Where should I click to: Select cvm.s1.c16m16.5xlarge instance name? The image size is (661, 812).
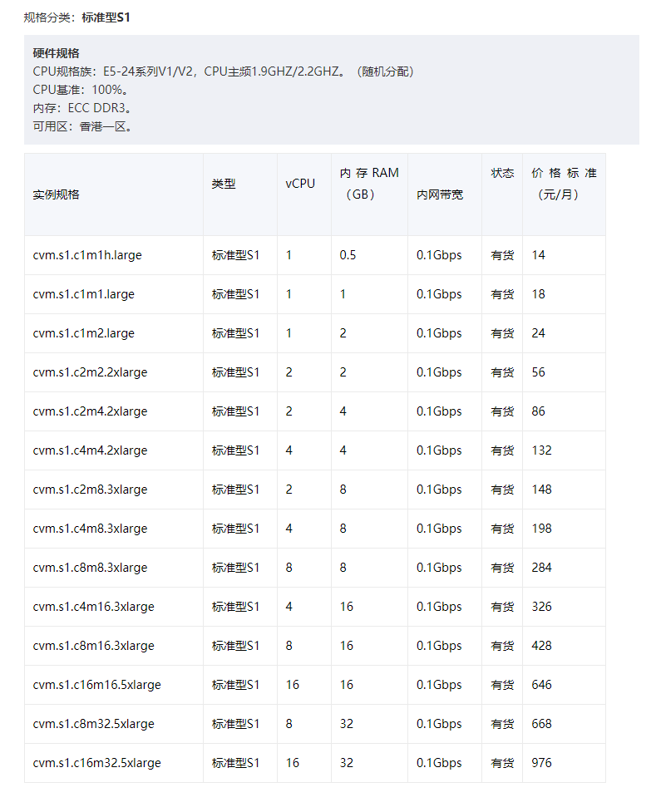(x=97, y=685)
